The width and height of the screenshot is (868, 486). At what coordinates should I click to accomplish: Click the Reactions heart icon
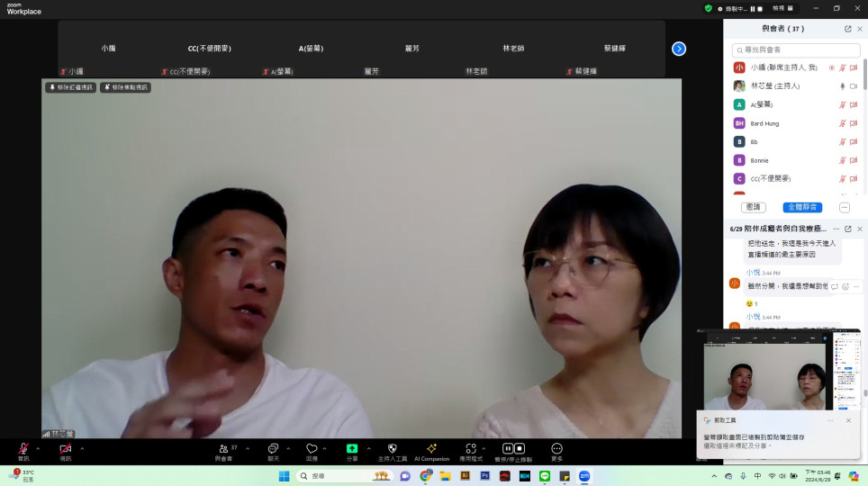pyautogui.click(x=312, y=448)
